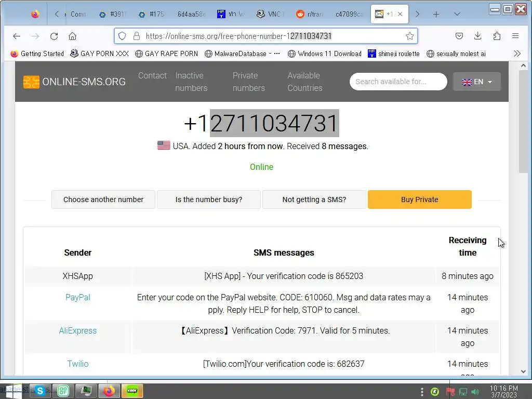This screenshot has width=532, height=399.
Task: Open the Private numbers menu item
Action: pos(249,82)
